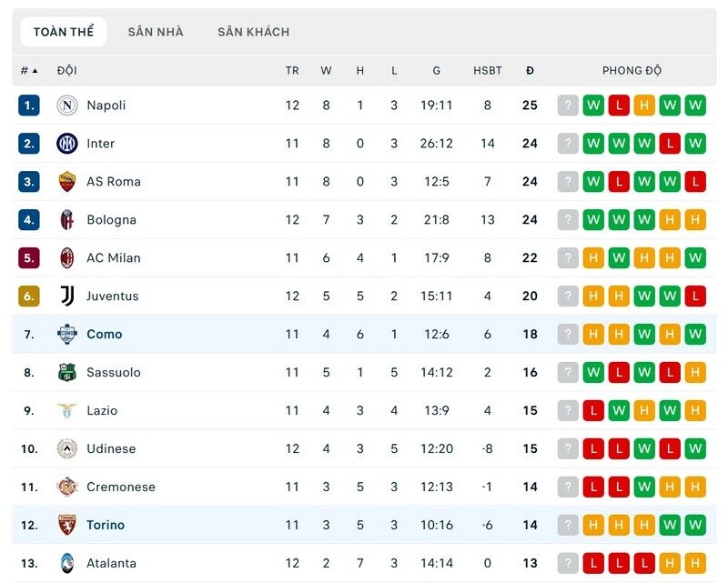This screenshot has width=728, height=583.
Task: Click Napoli's red L form badge
Action: tap(619, 106)
